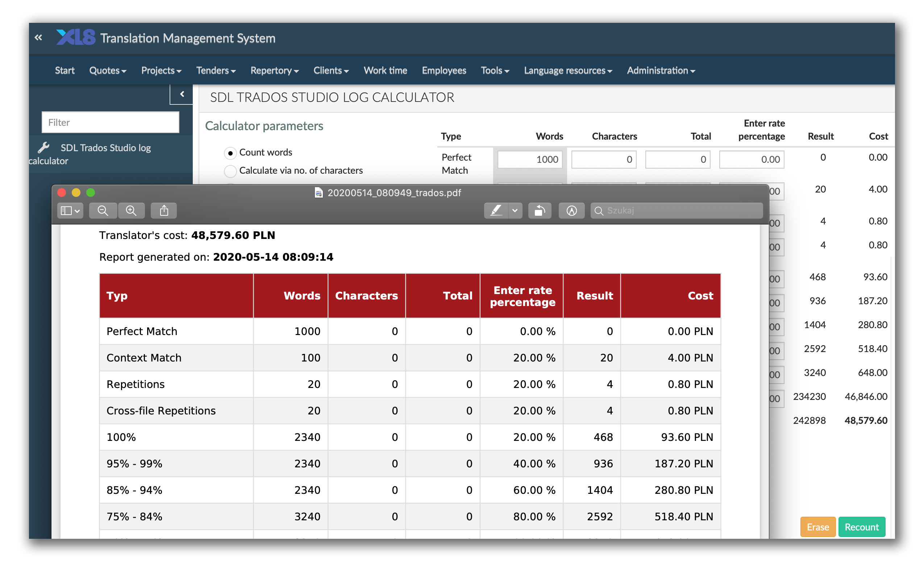Click the Perfect Match Total input field
924x562 pixels.
678,160
